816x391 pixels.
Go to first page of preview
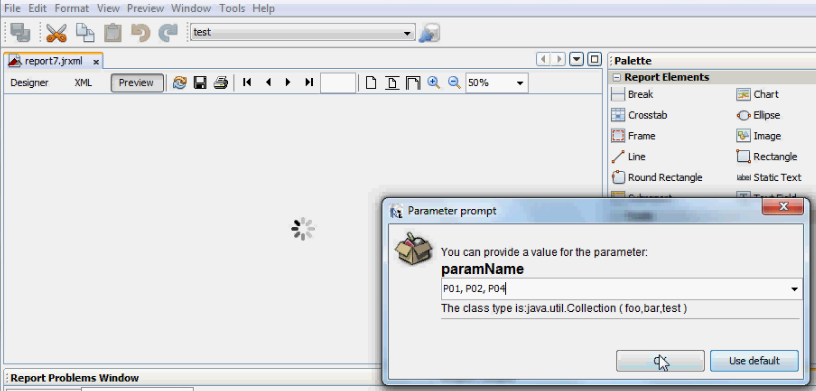247,82
